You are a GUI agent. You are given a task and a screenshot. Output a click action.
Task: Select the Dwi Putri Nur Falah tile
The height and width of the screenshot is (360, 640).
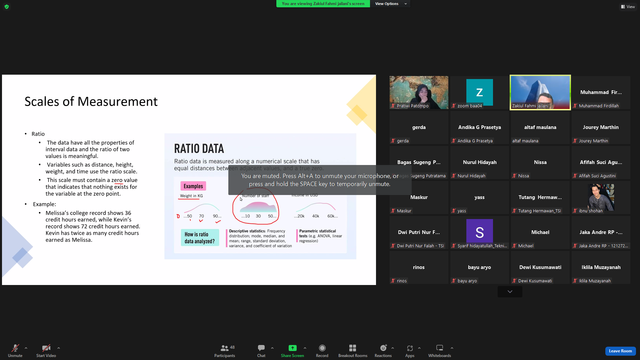pos(419,232)
